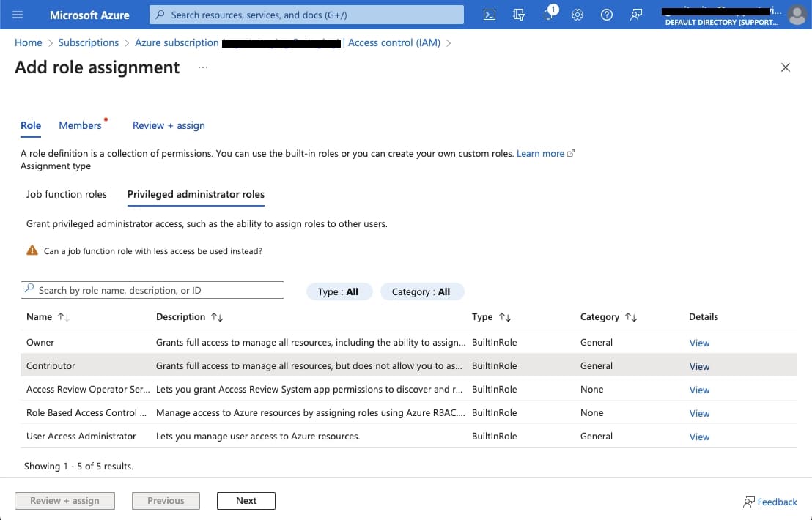
Task: View details of the Owner role
Action: click(698, 343)
